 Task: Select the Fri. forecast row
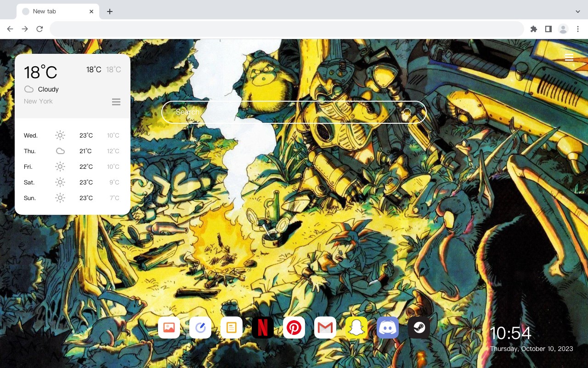[x=73, y=167]
